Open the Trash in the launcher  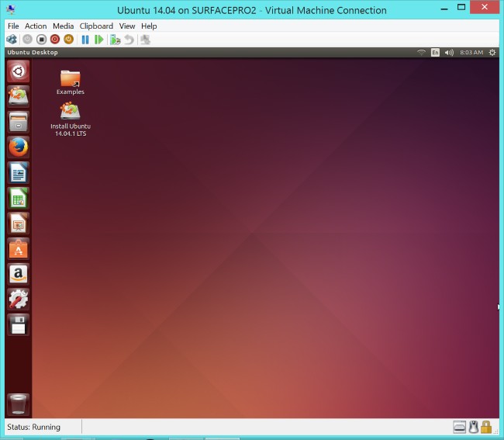19,404
